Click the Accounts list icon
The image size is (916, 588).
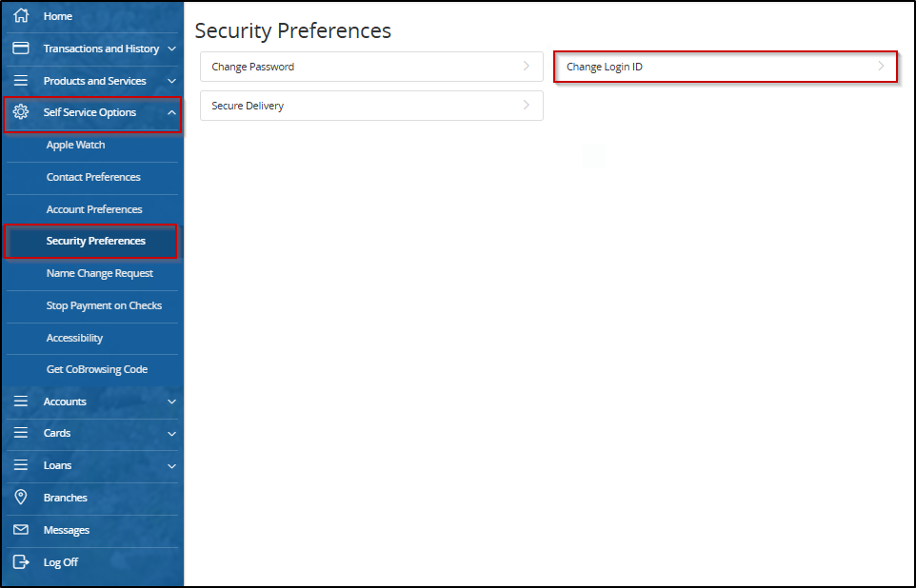pos(21,401)
